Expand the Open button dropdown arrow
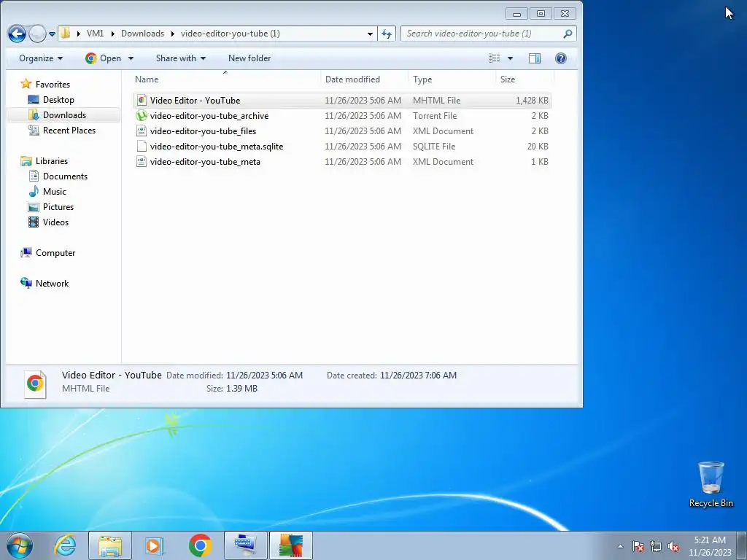 click(131, 58)
